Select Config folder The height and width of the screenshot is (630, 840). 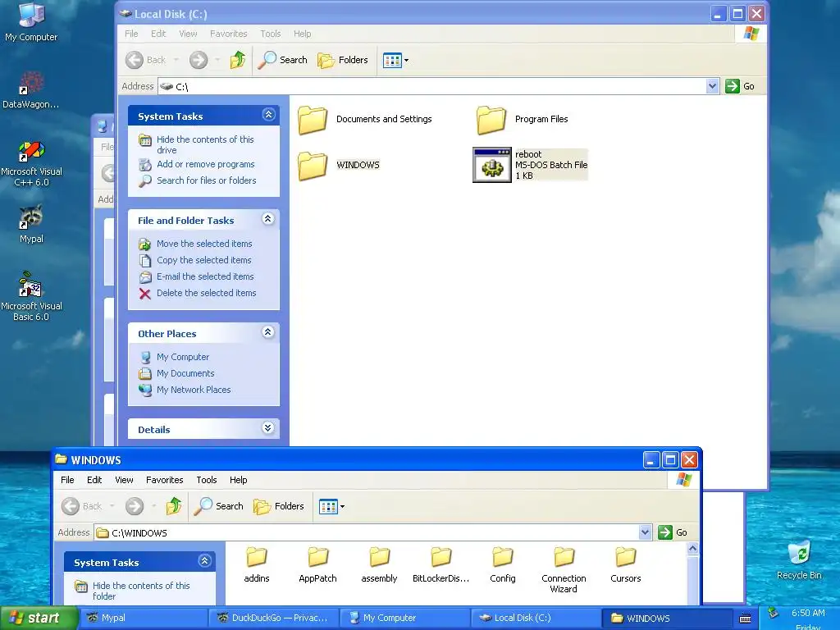click(x=503, y=565)
